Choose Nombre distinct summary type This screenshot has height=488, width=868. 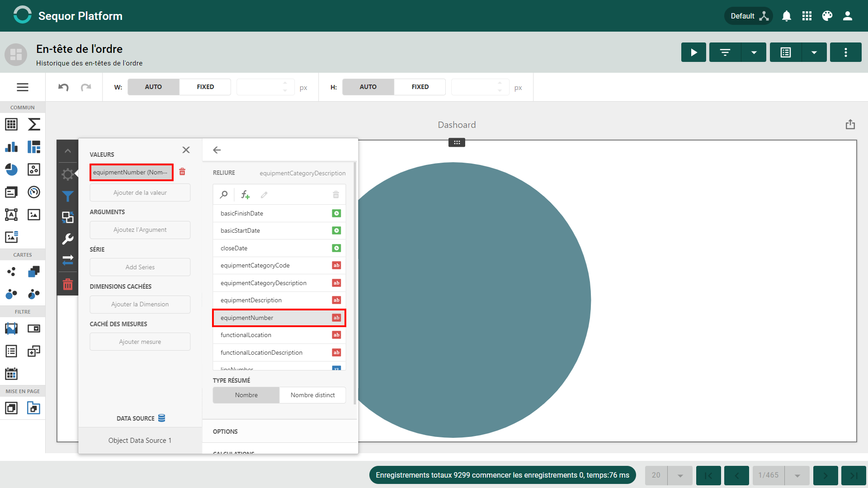click(312, 395)
